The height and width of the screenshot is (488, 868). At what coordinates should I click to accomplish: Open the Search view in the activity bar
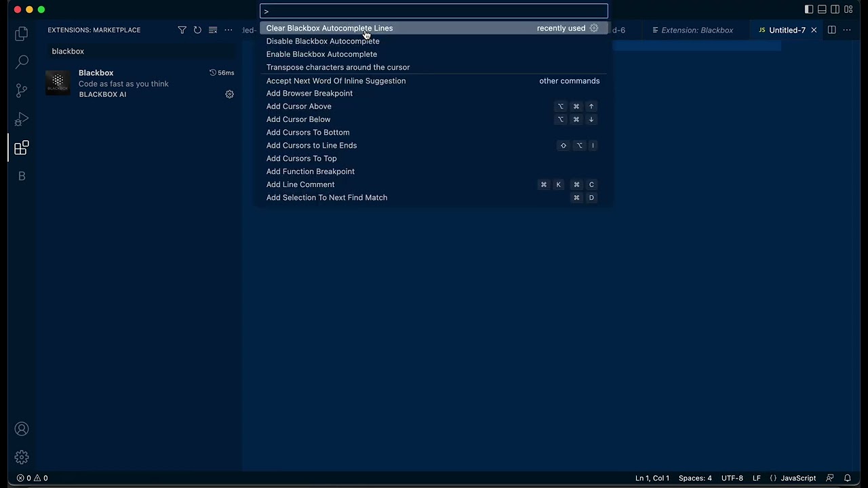(x=22, y=61)
